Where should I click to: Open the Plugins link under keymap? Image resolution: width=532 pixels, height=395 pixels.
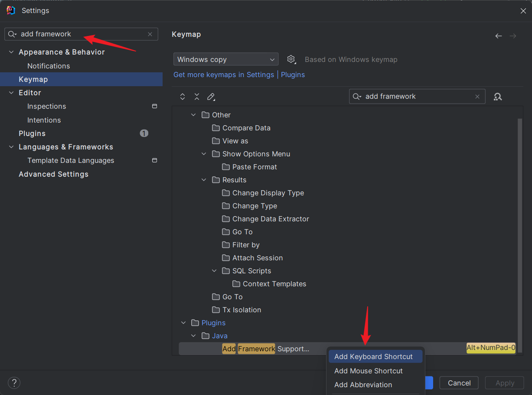(x=293, y=74)
